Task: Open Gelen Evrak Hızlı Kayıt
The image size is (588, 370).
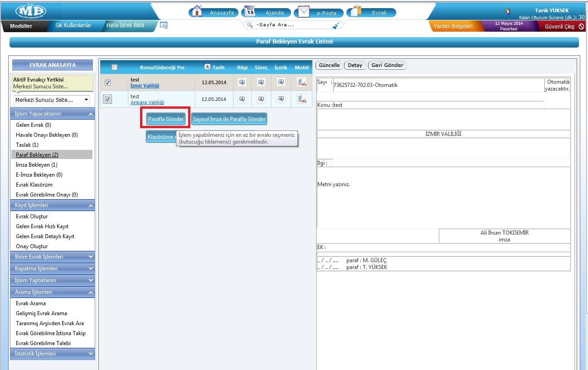Action: coord(42,226)
